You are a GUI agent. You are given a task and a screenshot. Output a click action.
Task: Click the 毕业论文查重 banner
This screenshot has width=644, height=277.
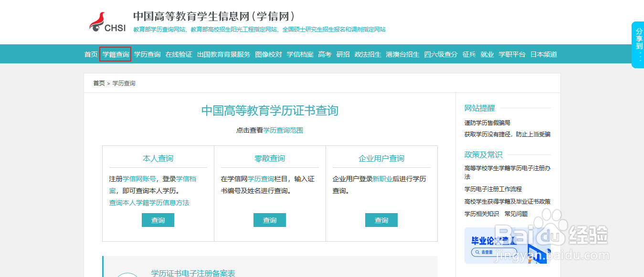pos(507,246)
